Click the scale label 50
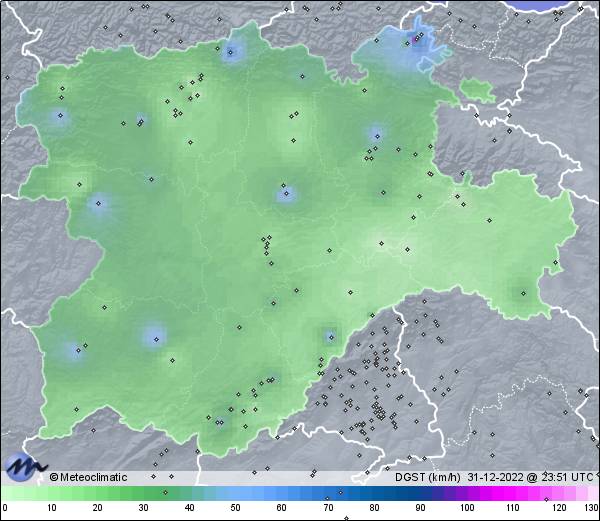This screenshot has width=600, height=521. tap(235, 508)
